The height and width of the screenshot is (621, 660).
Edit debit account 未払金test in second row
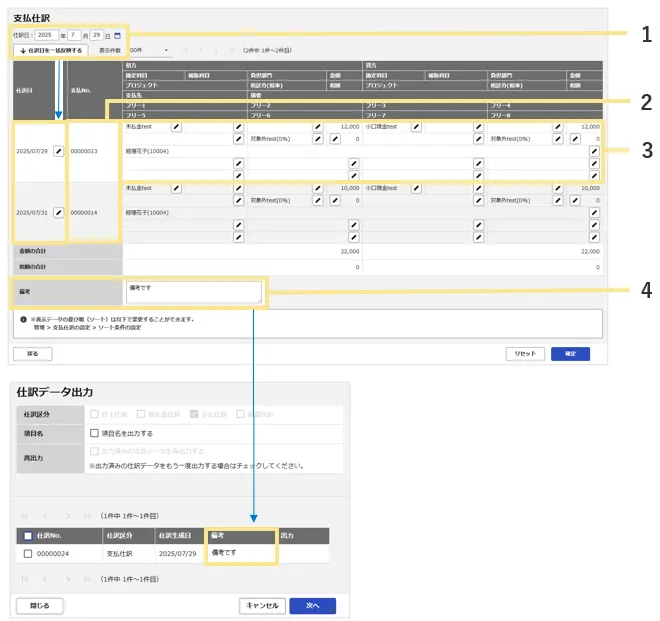pyautogui.click(x=176, y=188)
